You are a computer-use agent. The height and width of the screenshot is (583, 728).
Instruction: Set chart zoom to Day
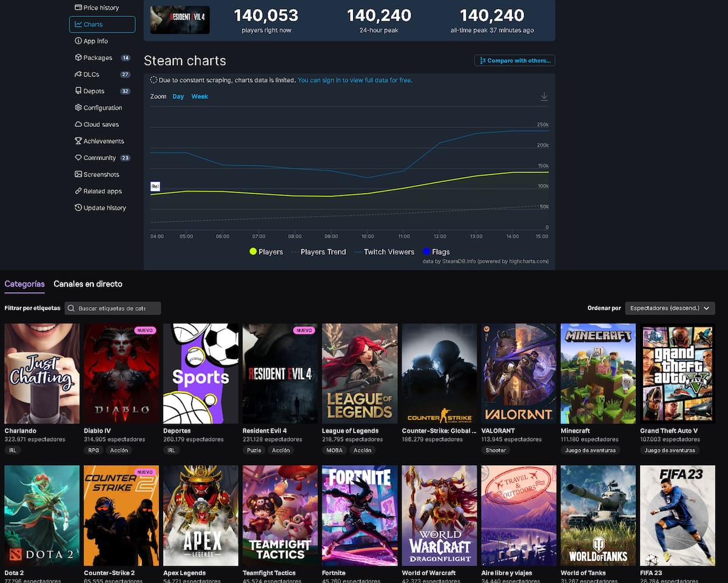pyautogui.click(x=178, y=96)
